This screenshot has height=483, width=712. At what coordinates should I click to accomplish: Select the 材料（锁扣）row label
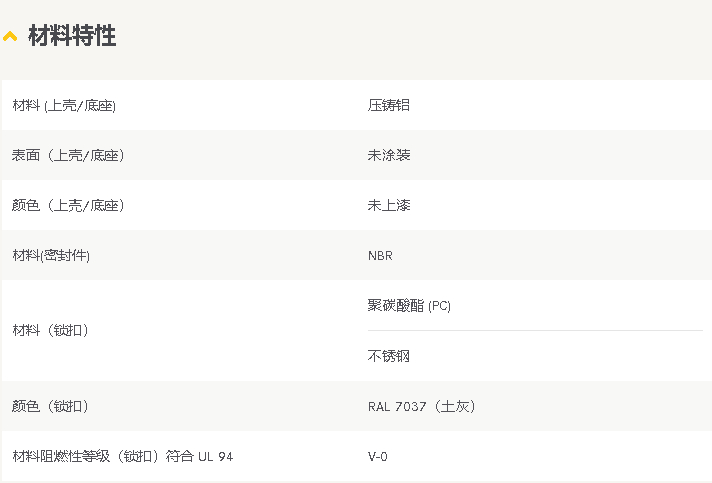(x=50, y=330)
